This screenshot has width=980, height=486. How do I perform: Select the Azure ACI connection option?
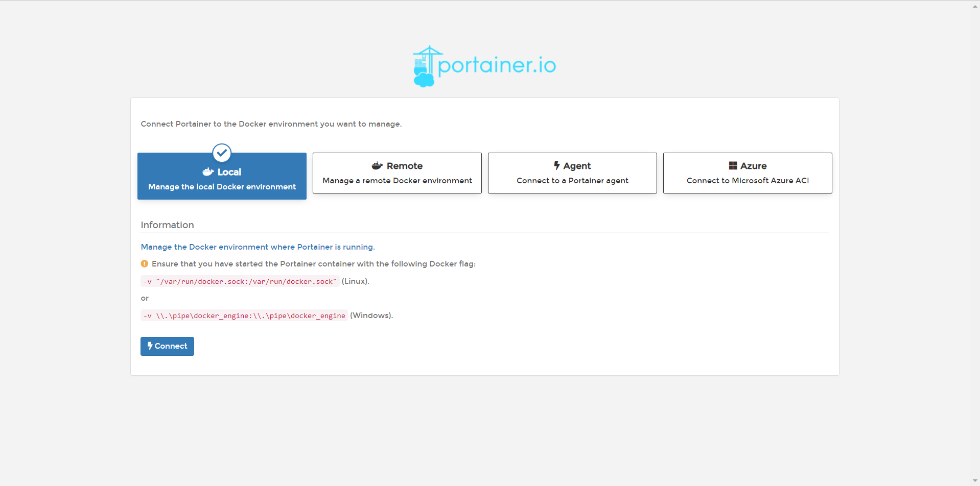748,173
